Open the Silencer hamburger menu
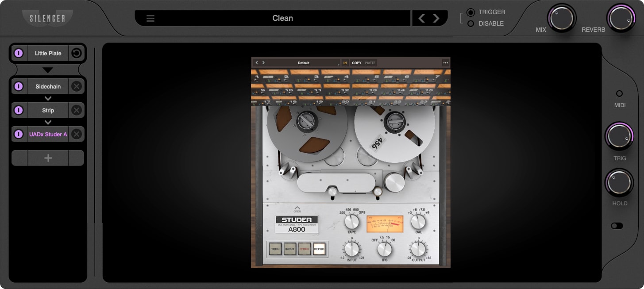 pyautogui.click(x=150, y=18)
